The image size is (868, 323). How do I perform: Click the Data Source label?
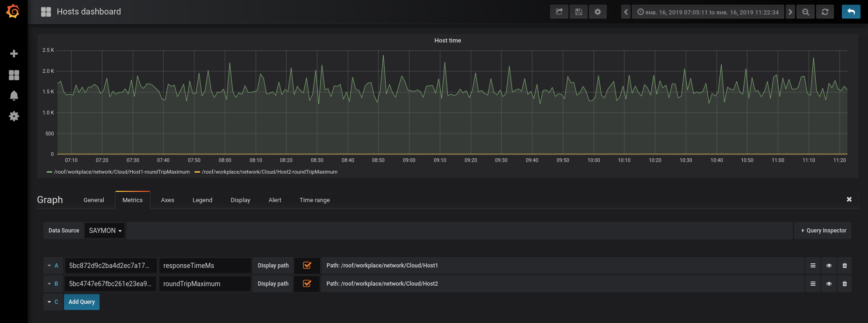64,231
